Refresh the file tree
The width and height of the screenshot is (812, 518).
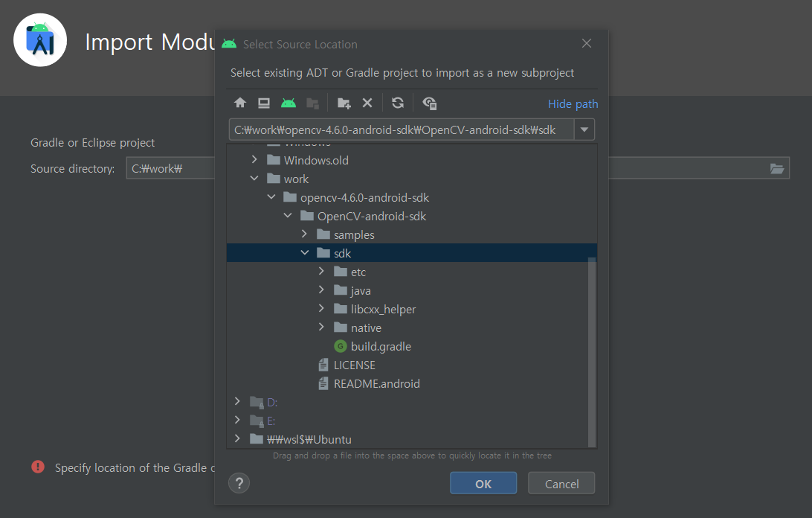click(398, 103)
